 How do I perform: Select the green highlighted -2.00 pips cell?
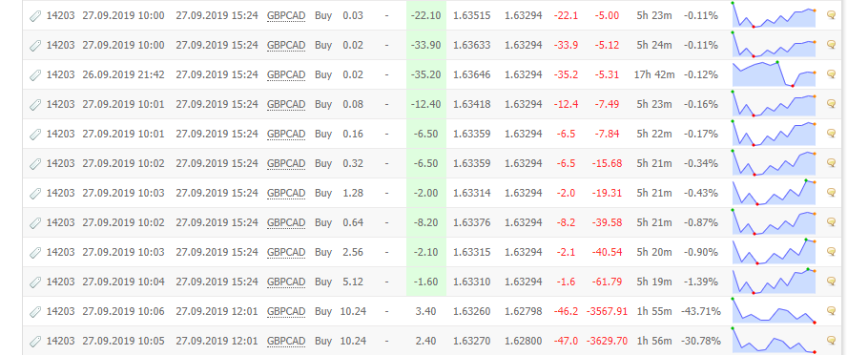coord(426,193)
